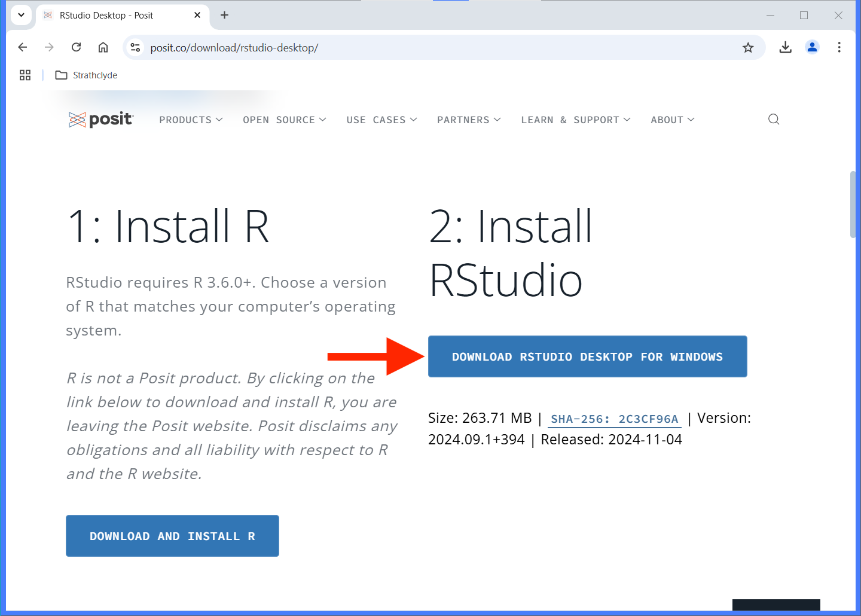Expand the Partners menu
Screen dimensions: 861x616
coord(469,120)
